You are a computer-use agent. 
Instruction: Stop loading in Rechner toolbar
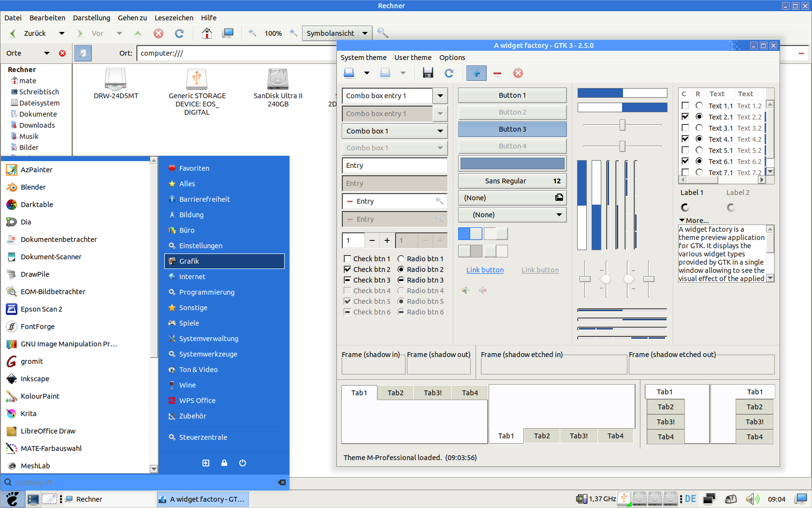point(159,33)
